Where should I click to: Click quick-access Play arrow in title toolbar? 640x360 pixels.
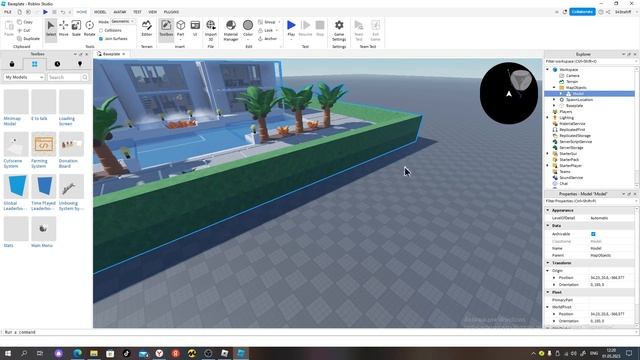click(x=45, y=12)
